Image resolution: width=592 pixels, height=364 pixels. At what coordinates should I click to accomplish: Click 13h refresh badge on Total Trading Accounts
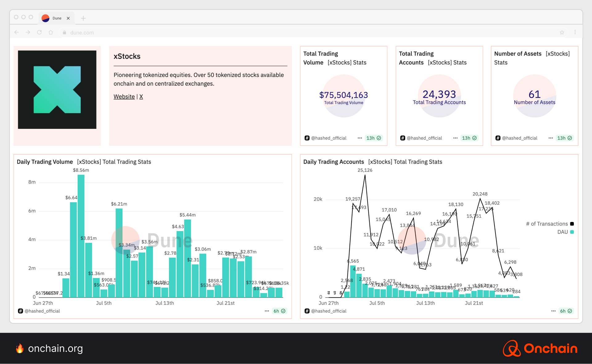click(469, 138)
